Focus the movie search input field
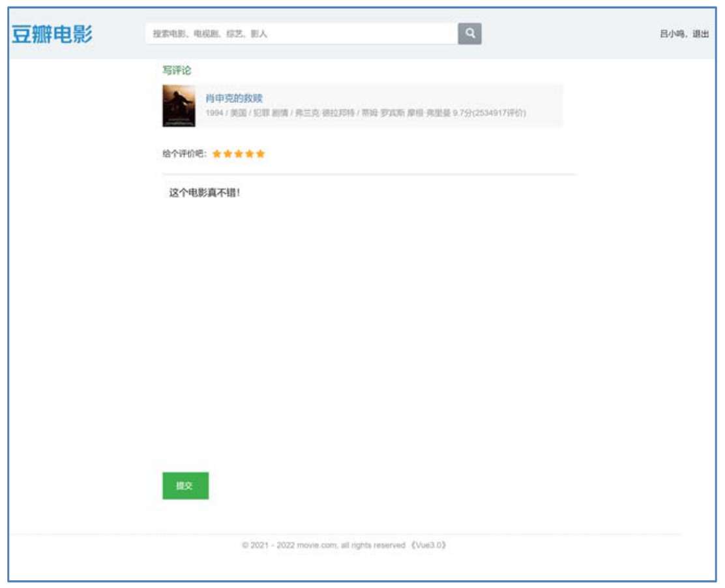 point(301,33)
